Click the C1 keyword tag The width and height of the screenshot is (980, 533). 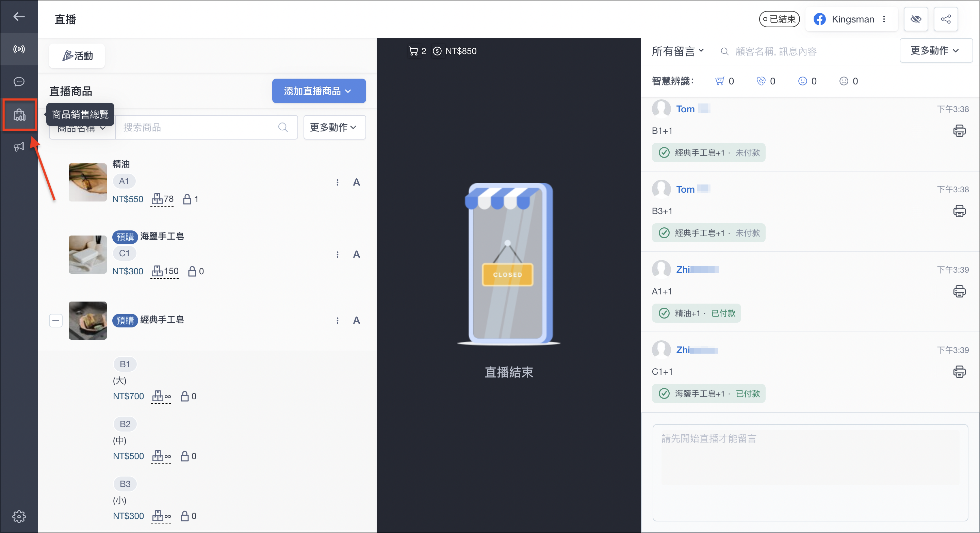(x=125, y=254)
